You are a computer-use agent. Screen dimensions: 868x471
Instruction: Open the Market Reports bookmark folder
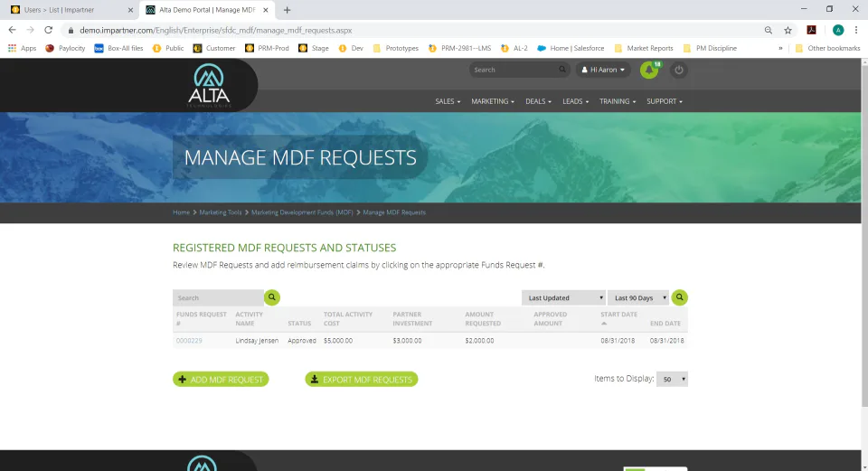coord(644,48)
